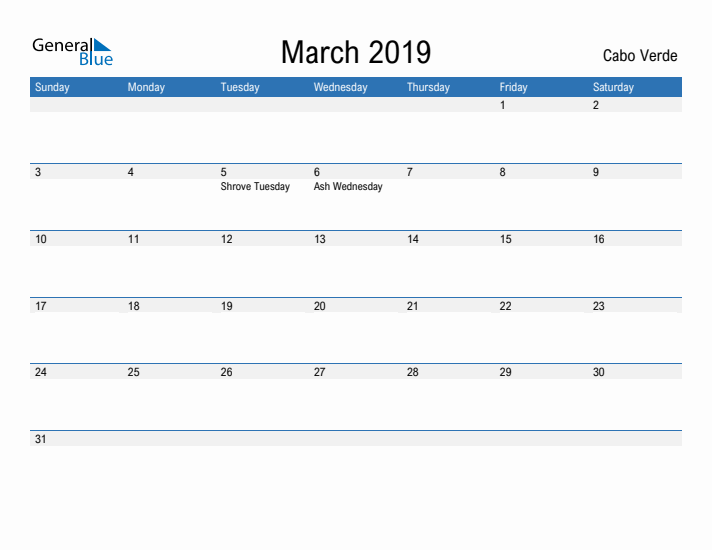
Task: Pick the 15th on the calendar
Action: click(506, 239)
